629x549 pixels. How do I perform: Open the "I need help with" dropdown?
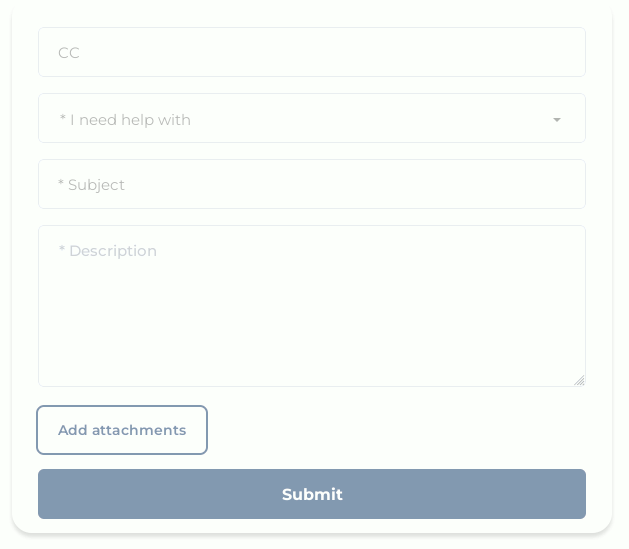point(311,119)
